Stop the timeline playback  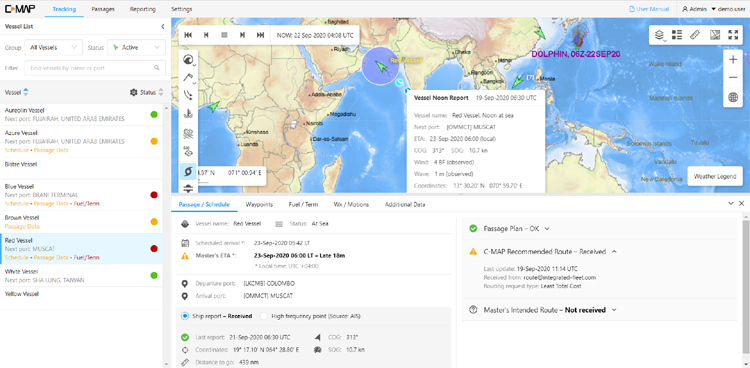[x=224, y=35]
